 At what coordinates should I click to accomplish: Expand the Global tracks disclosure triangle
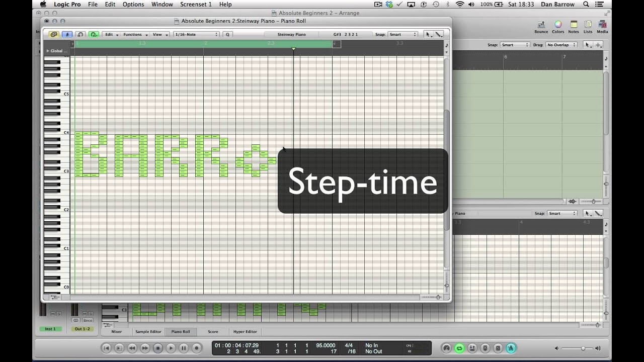[48, 51]
